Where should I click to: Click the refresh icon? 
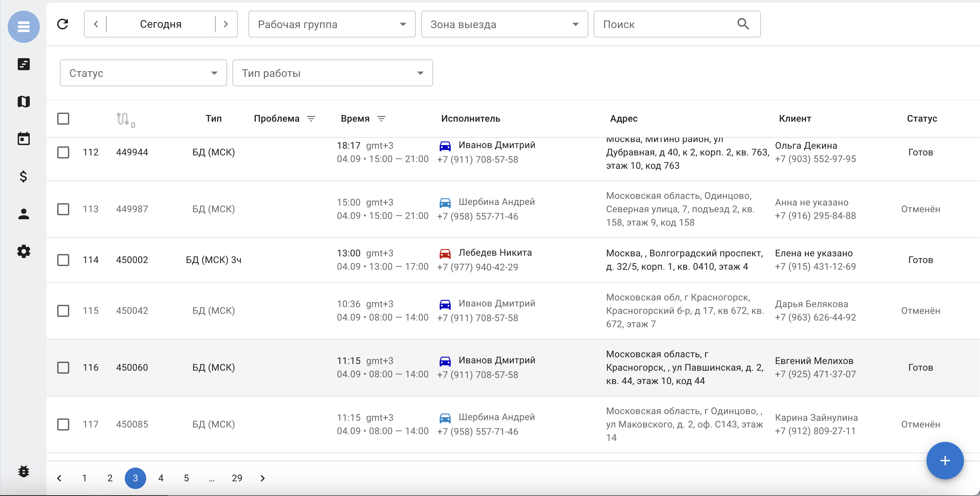point(63,24)
